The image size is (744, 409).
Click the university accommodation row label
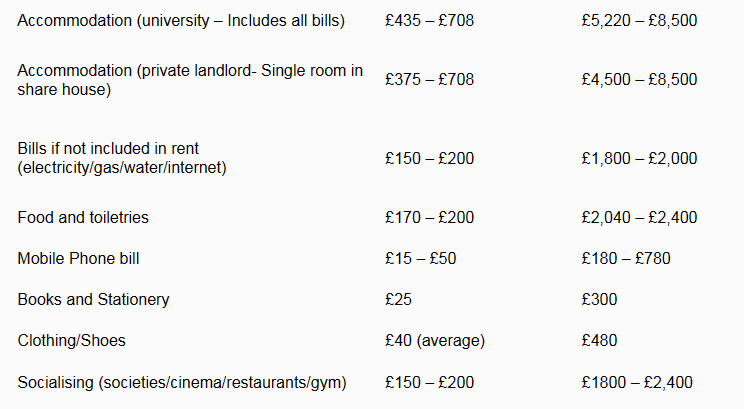click(181, 21)
